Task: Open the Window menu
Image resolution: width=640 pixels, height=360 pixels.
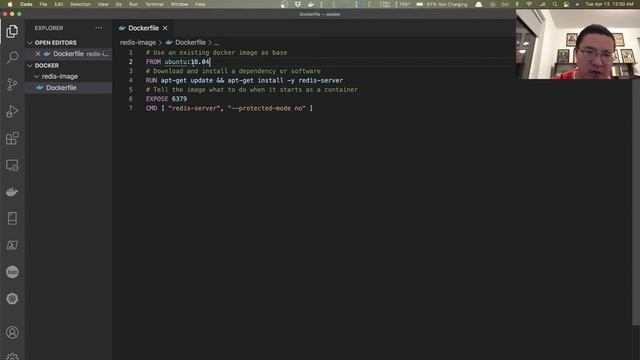Action: click(x=180, y=4)
